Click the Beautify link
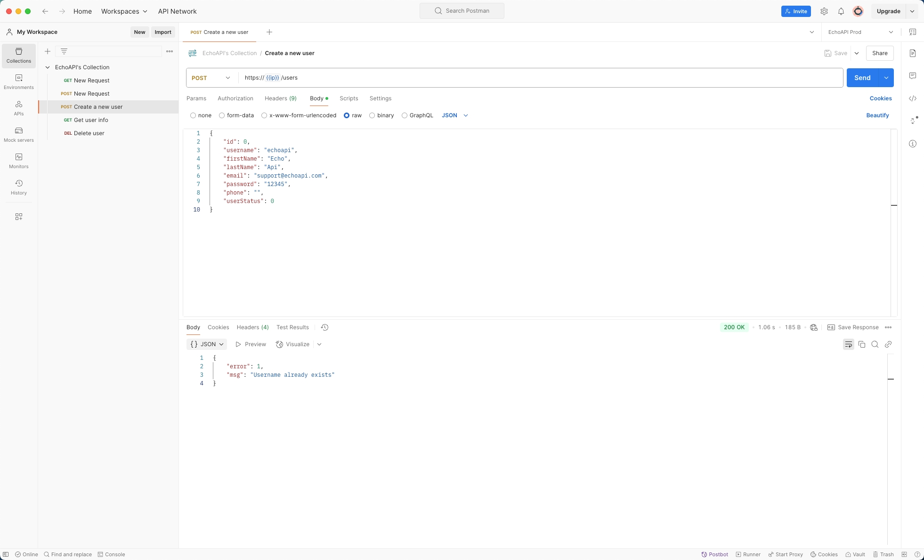 [x=878, y=115]
